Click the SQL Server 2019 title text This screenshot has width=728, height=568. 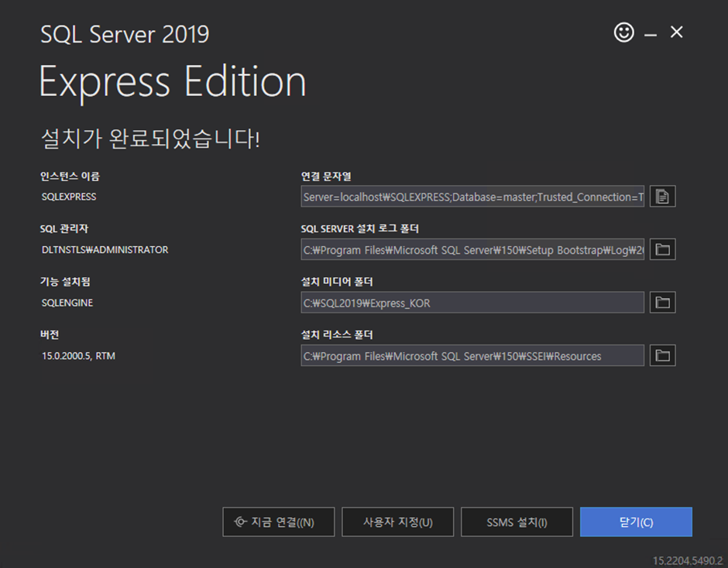tap(125, 34)
